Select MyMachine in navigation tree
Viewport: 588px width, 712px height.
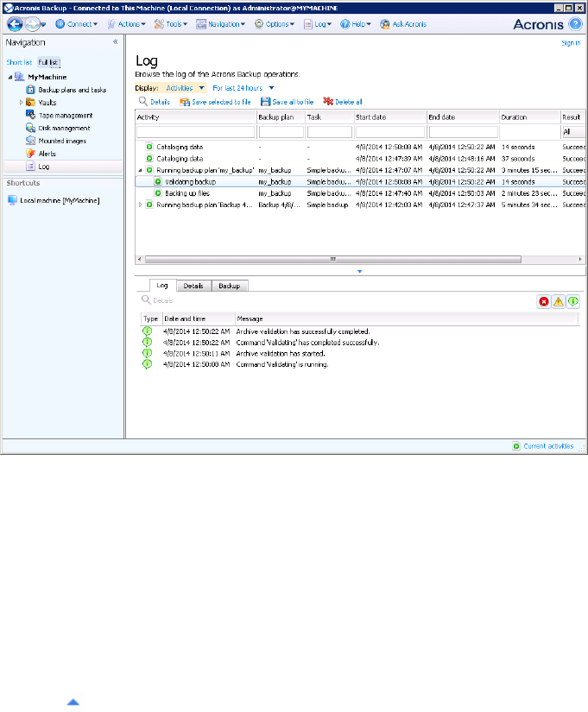(47, 77)
